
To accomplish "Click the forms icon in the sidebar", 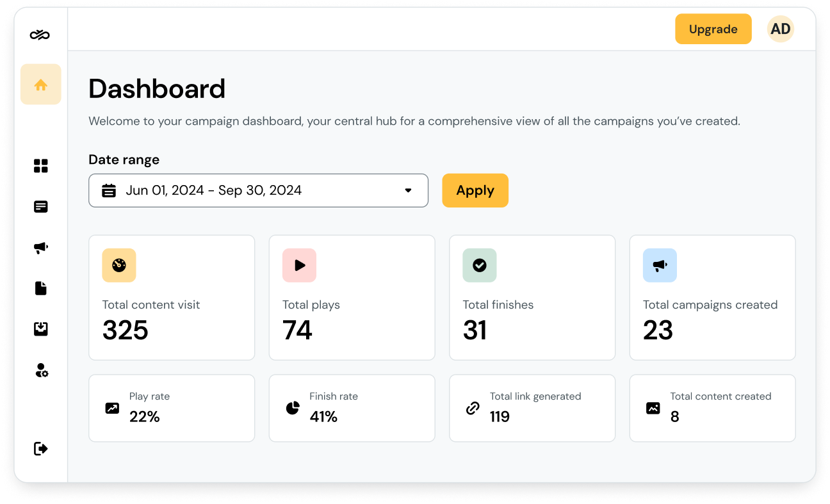I will tap(40, 206).
